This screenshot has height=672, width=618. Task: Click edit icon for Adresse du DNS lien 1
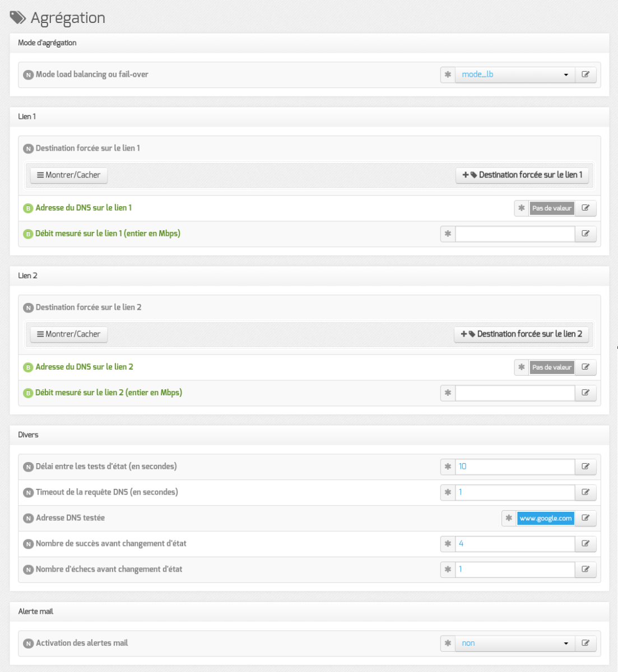586,208
